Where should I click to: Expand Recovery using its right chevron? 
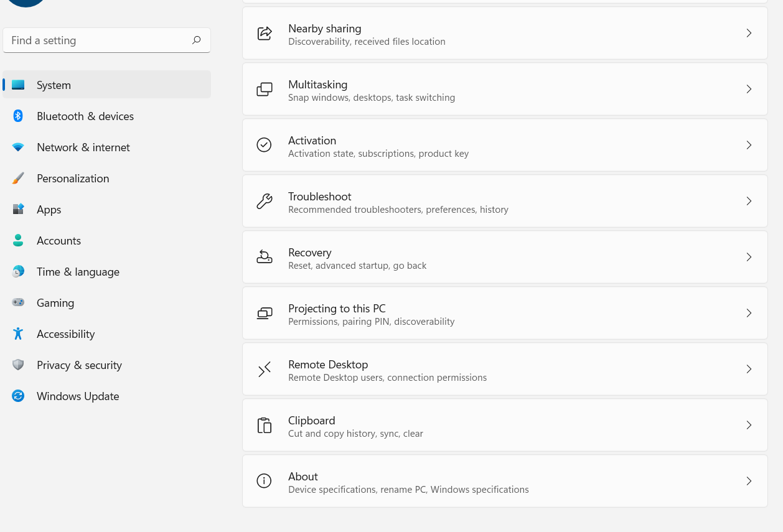click(x=749, y=257)
